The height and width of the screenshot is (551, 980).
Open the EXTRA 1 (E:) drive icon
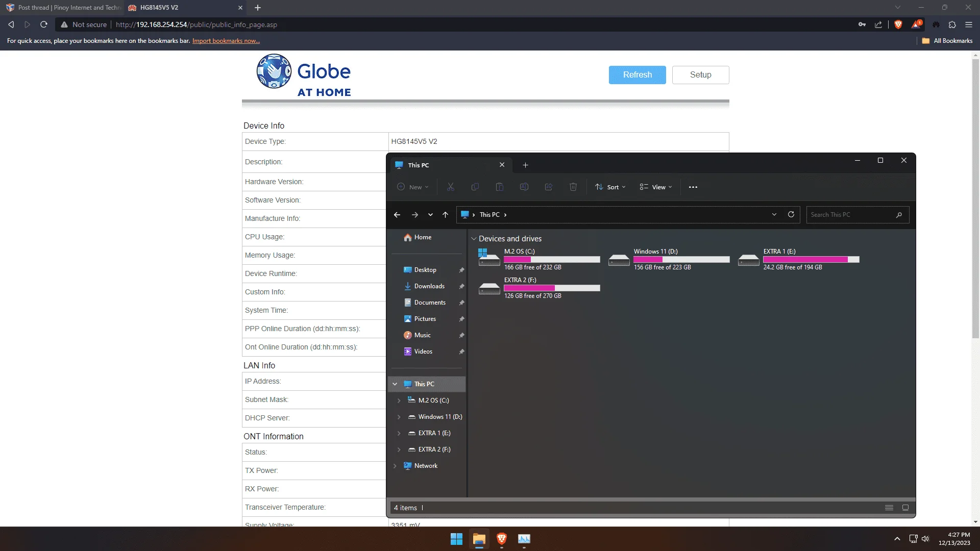coord(748,260)
